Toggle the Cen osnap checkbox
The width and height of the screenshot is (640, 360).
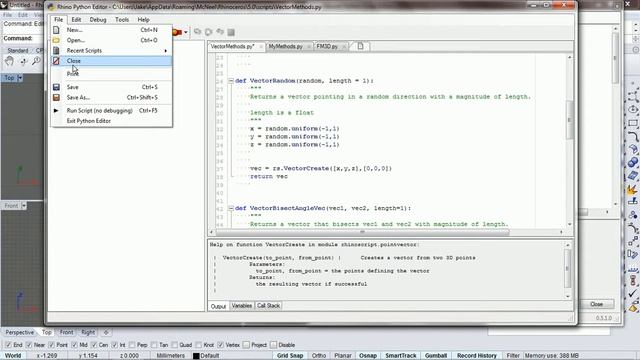94,345
